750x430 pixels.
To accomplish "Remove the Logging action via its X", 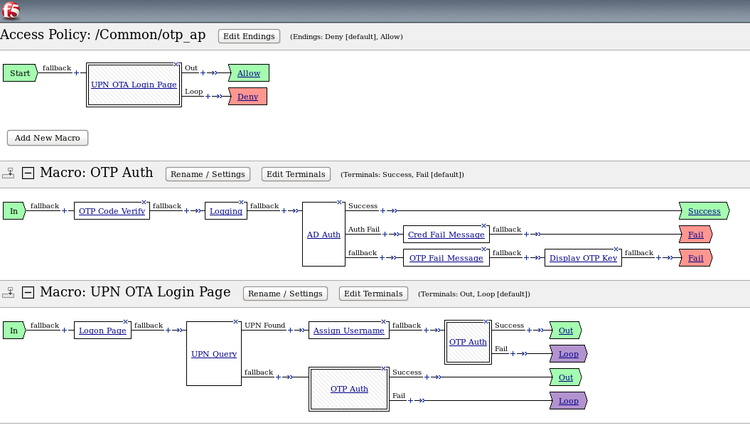I will click(244, 202).
